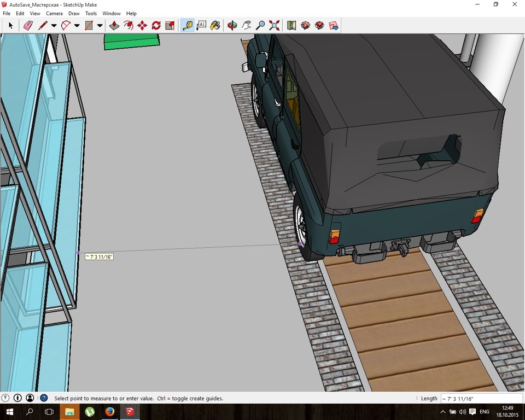
Task: Click the SketchUp taskbar icon
Action: coord(130,412)
